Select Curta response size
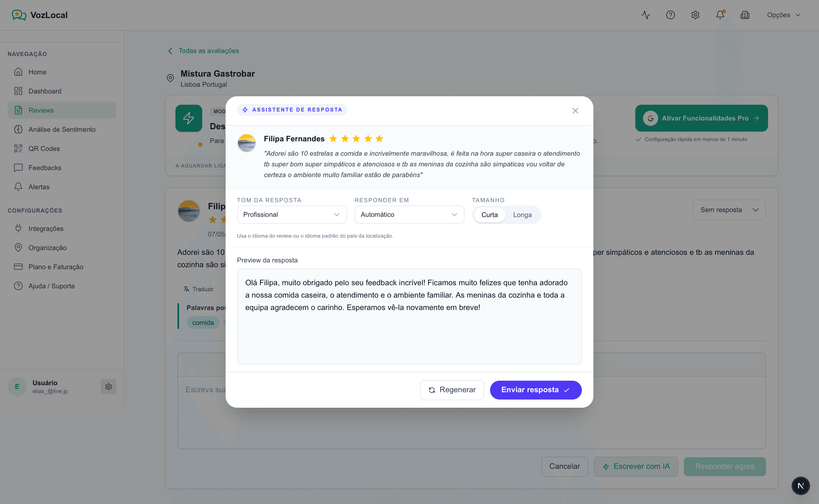This screenshot has width=819, height=504. click(489, 215)
